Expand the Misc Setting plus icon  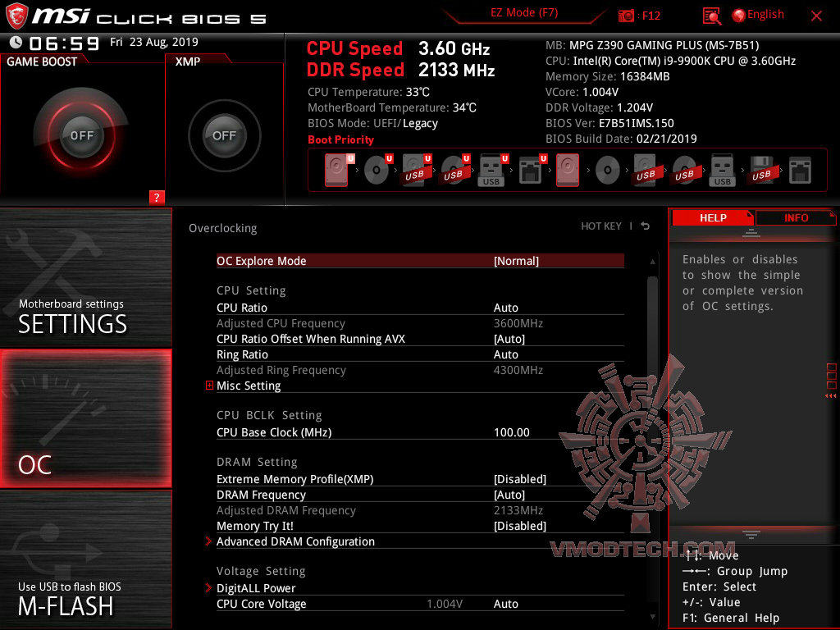pos(209,386)
